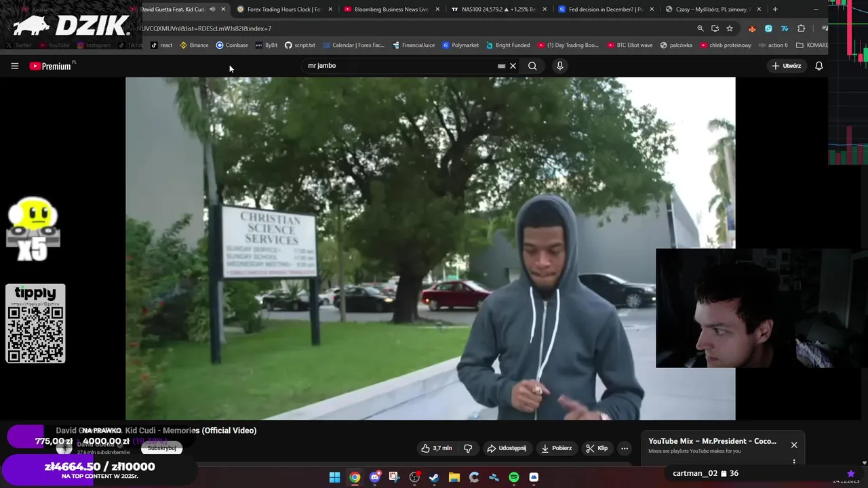Open Google Chrome from taskbar
The height and width of the screenshot is (488, 868).
[x=355, y=477]
